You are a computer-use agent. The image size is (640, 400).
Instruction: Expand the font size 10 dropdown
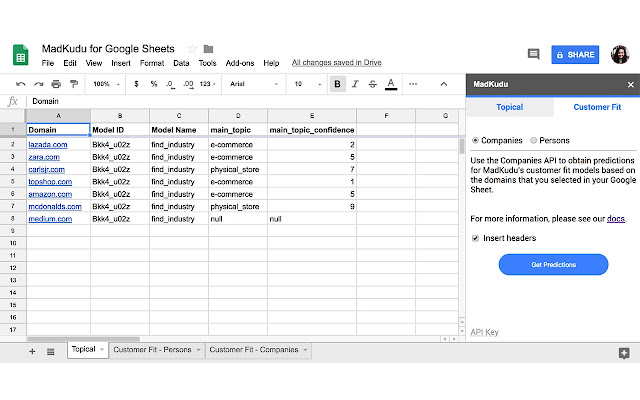[x=308, y=84]
